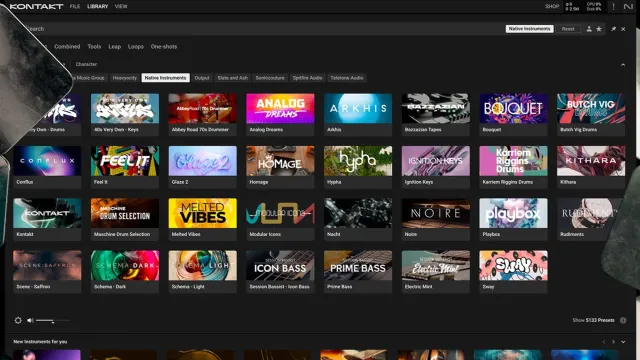
Task: Open the FILE menu
Action: 75,7
